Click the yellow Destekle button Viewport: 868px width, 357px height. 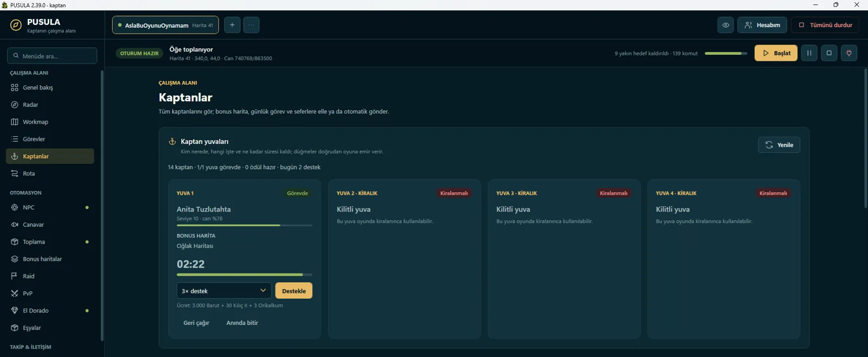click(294, 291)
